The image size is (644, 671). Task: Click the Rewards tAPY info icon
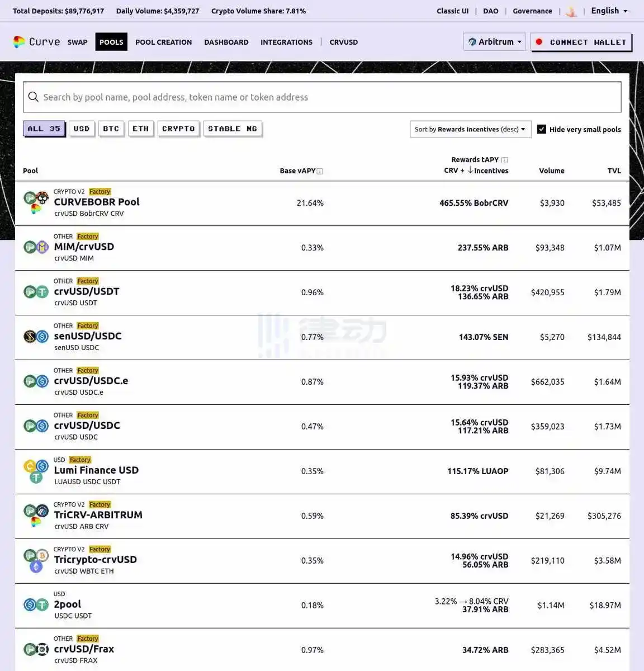pyautogui.click(x=504, y=160)
